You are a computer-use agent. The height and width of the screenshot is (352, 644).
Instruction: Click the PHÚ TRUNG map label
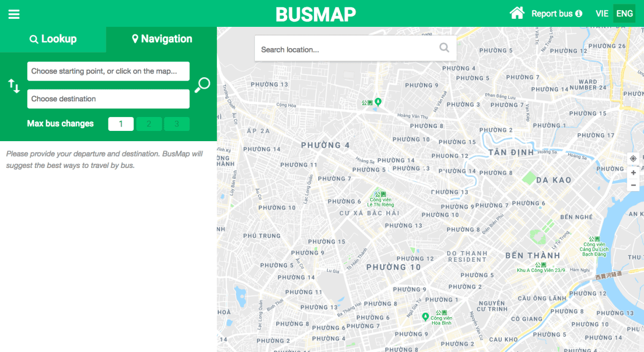[x=262, y=236]
